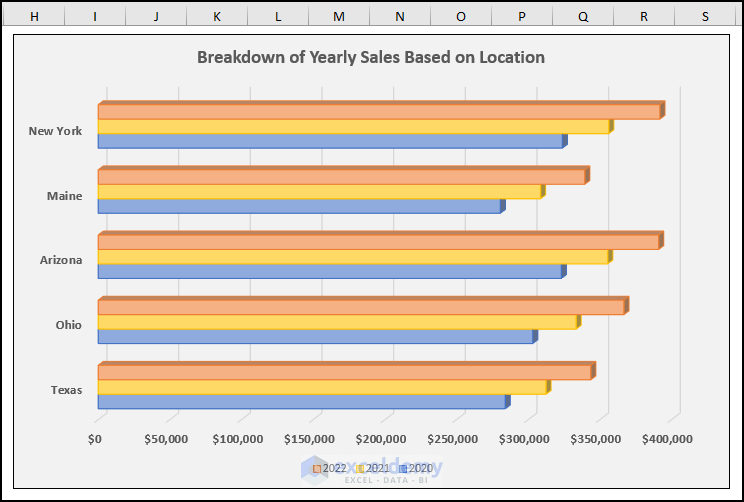Click the chart title 'Breakdown of Yearly Sales Based on Location'
Screen dimensions: 744x502
point(371,57)
